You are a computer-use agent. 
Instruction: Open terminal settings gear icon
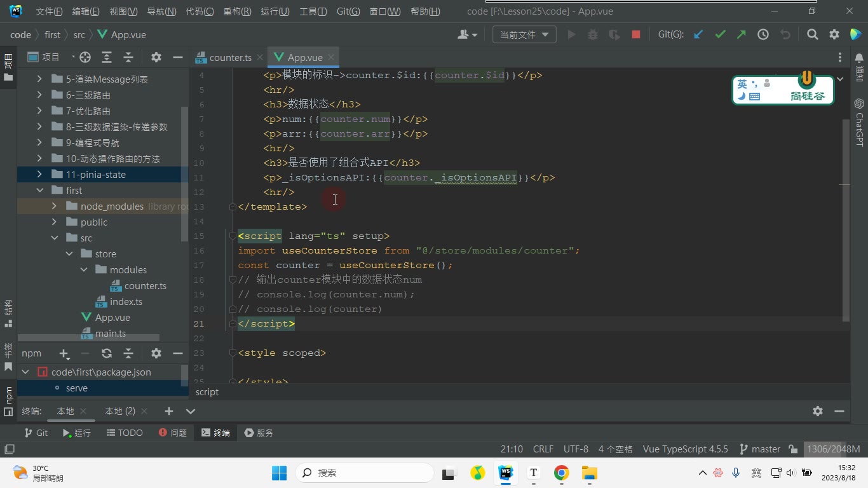818,411
